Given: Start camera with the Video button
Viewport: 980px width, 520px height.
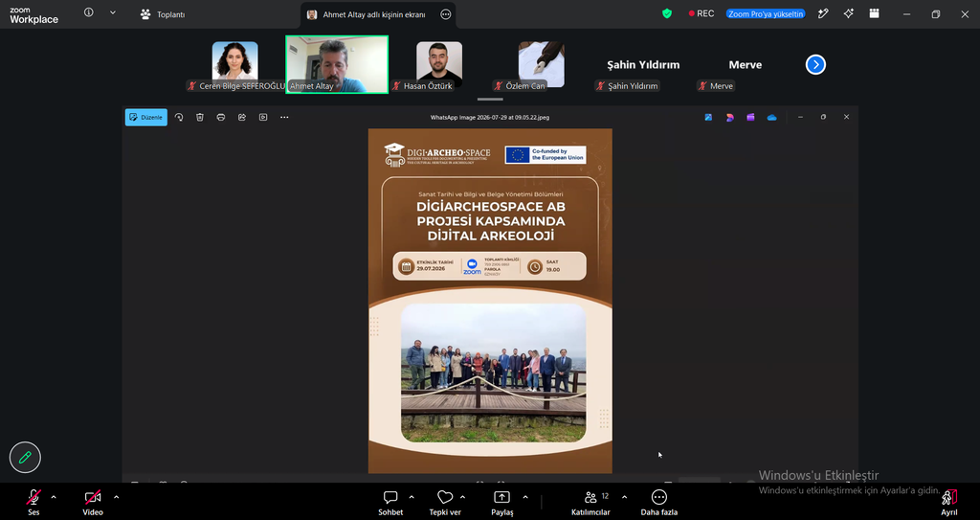Looking at the screenshot, I should [93, 503].
